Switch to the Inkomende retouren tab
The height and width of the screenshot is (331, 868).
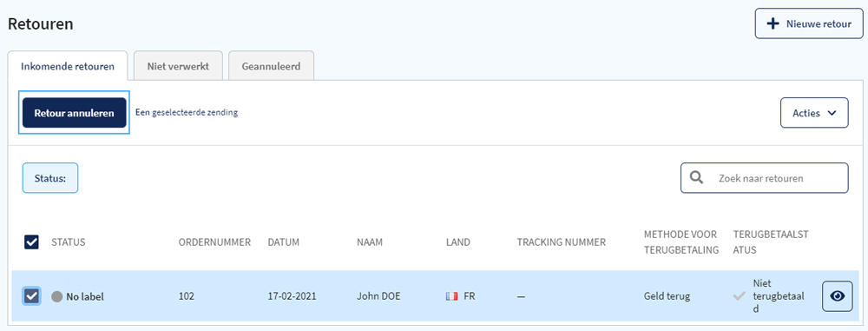tap(68, 67)
